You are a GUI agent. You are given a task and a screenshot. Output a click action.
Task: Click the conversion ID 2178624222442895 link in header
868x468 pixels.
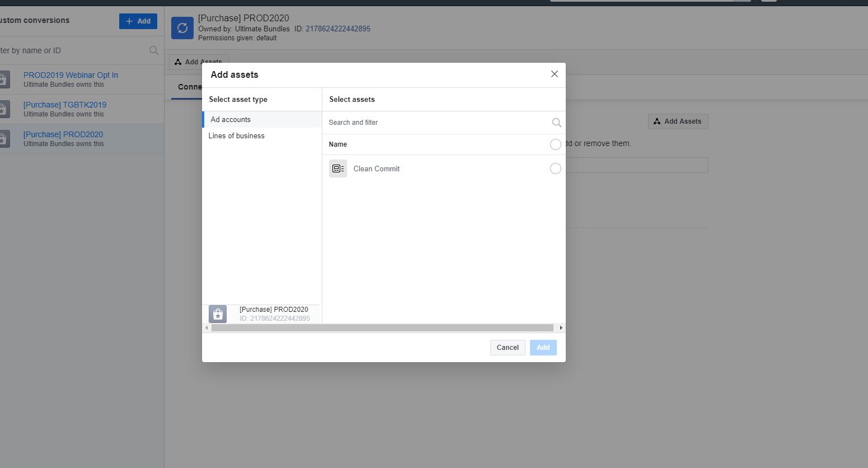point(338,29)
